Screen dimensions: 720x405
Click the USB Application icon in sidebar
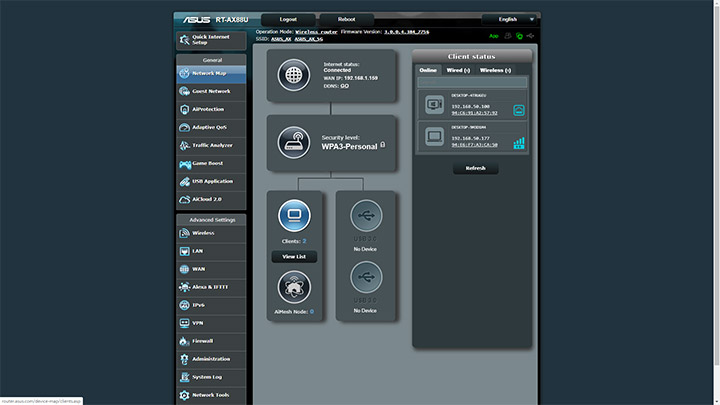point(185,182)
